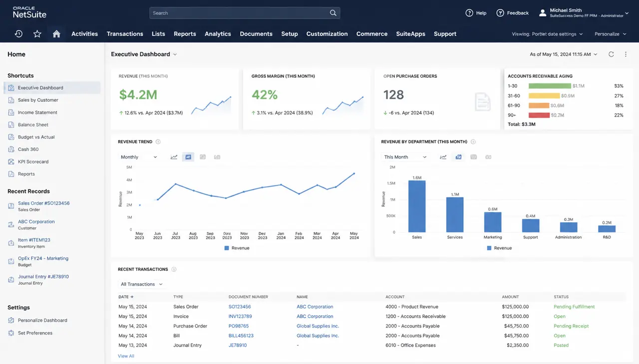The width and height of the screenshot is (639, 364).
Task: Expand the Executive Dashboard selector
Action: [175, 54]
